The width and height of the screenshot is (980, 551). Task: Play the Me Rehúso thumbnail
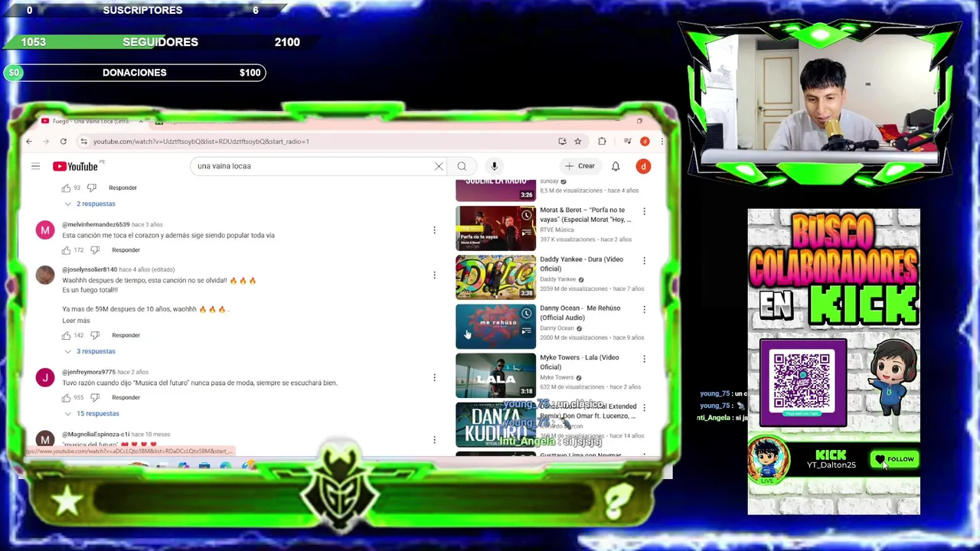click(496, 326)
